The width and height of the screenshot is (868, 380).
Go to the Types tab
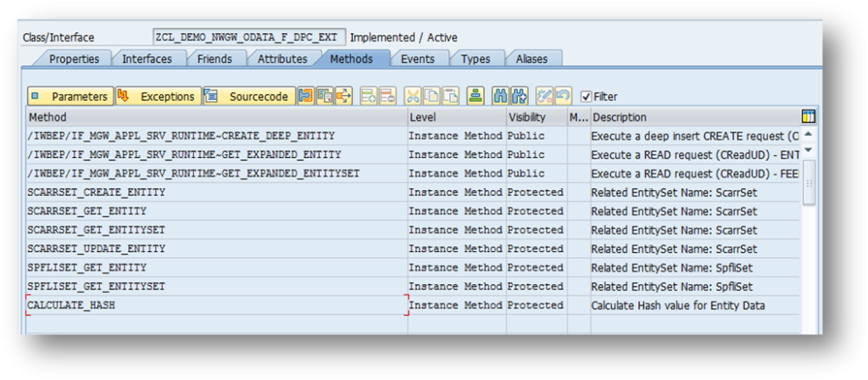click(x=475, y=59)
